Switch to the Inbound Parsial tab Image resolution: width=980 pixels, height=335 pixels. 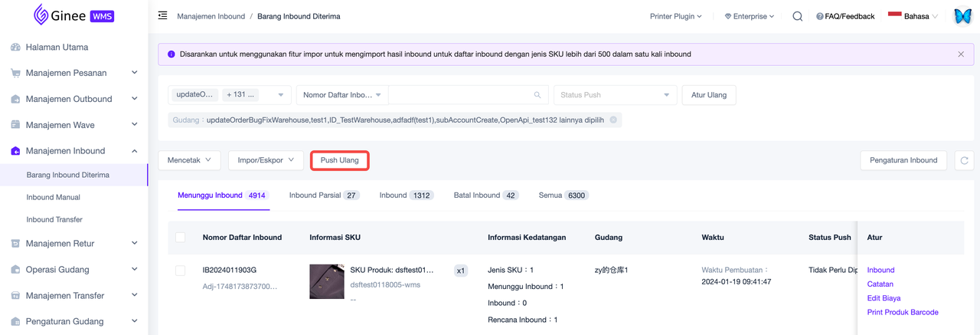click(x=323, y=195)
